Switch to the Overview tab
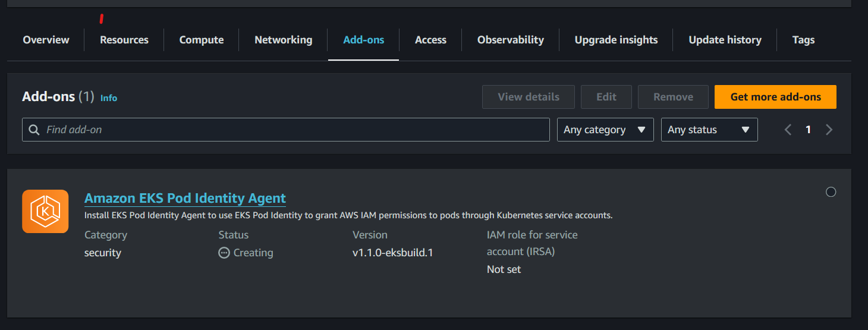The image size is (868, 330). [46, 40]
